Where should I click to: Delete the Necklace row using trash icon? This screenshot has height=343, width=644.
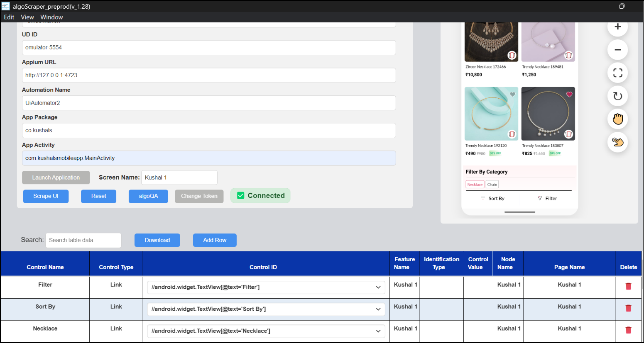coord(628,330)
